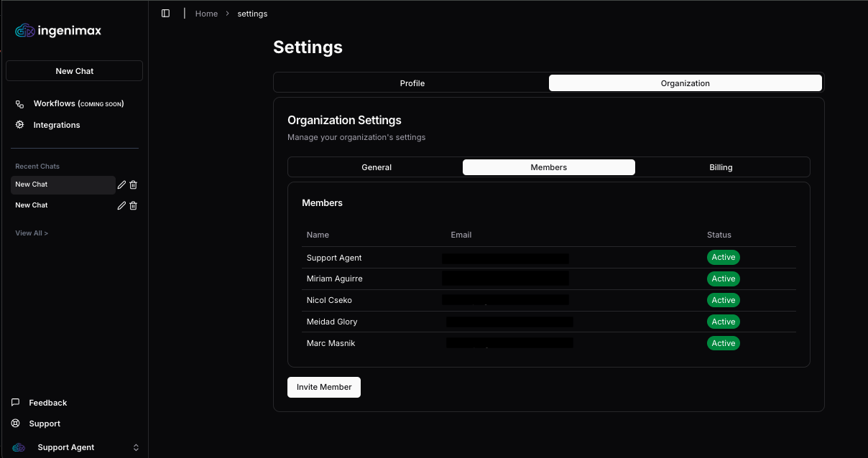Open the highlighted New Chat conversation

click(x=63, y=184)
